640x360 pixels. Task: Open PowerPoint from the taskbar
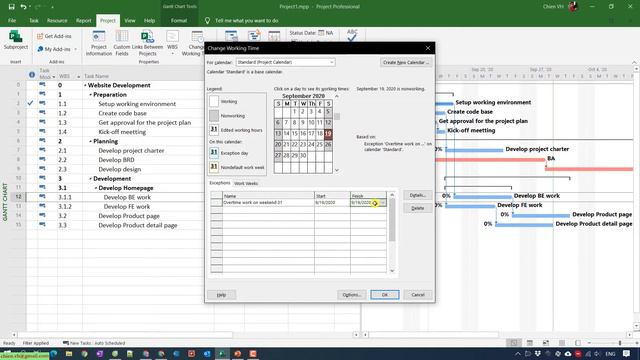coord(238,353)
